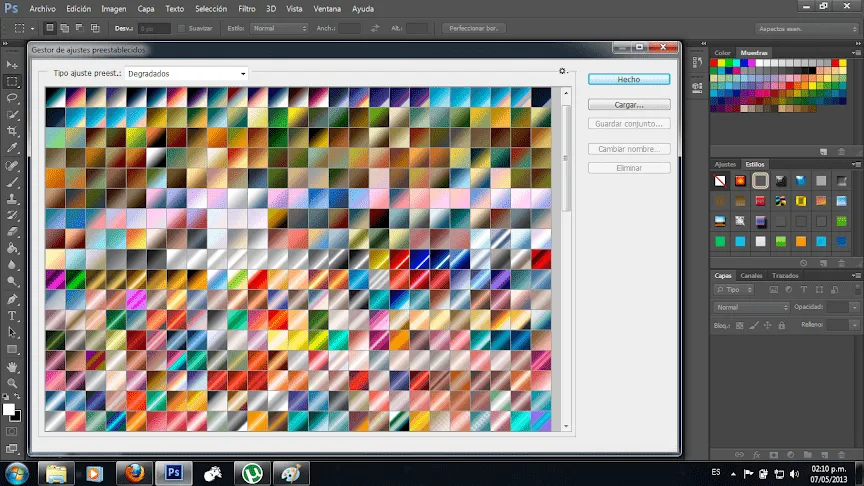Viewport: 864px width, 486px height.
Task: Select the Clone Stamp tool
Action: tap(12, 199)
